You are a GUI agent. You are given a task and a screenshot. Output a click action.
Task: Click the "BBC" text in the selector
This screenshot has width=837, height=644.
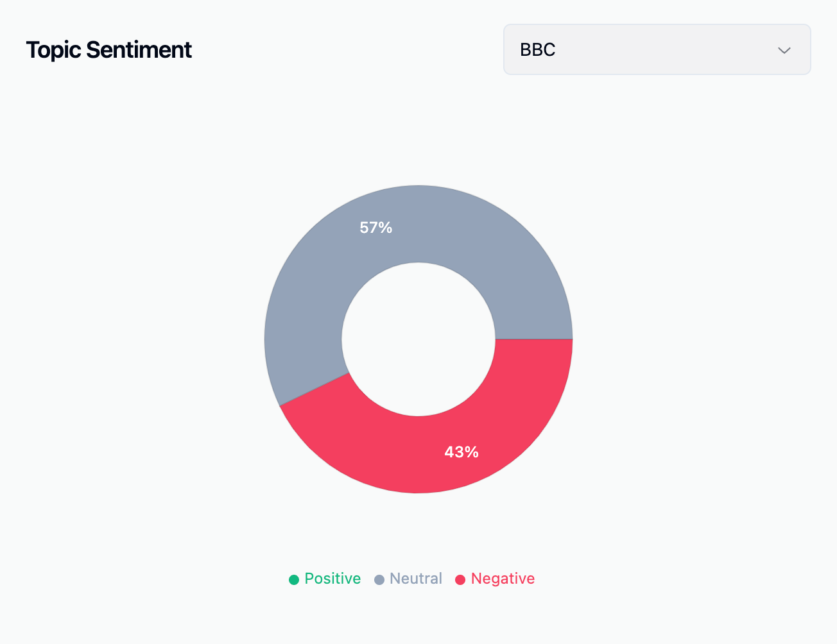[537, 49]
